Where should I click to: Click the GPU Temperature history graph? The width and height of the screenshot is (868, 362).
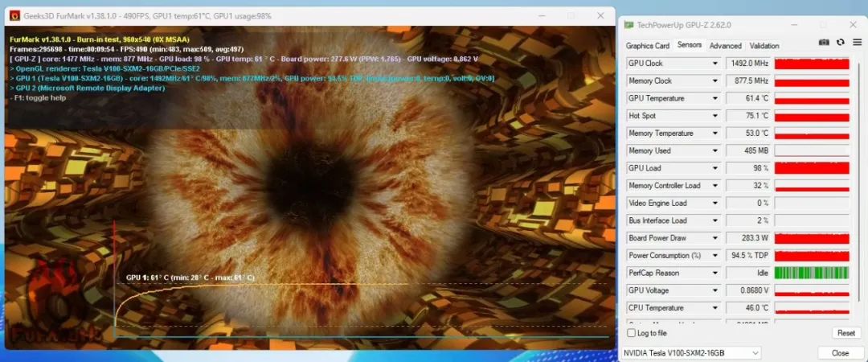812,98
